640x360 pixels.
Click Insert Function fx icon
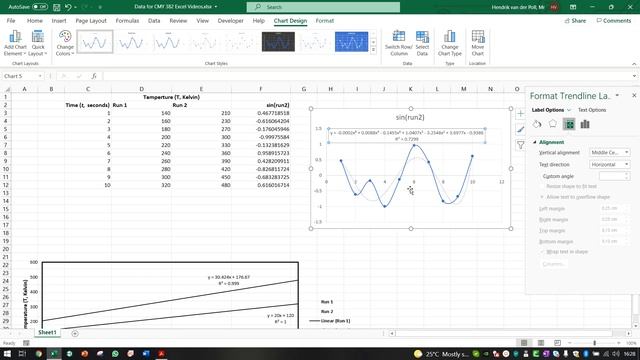click(x=94, y=76)
